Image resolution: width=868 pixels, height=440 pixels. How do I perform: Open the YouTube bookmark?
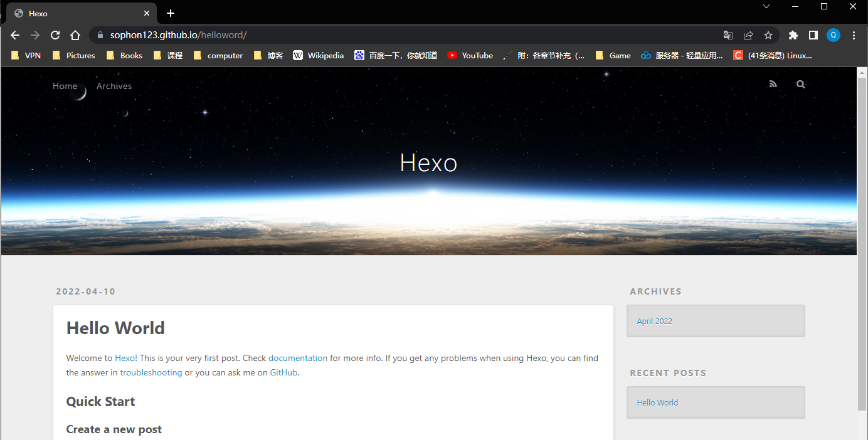pyautogui.click(x=470, y=55)
